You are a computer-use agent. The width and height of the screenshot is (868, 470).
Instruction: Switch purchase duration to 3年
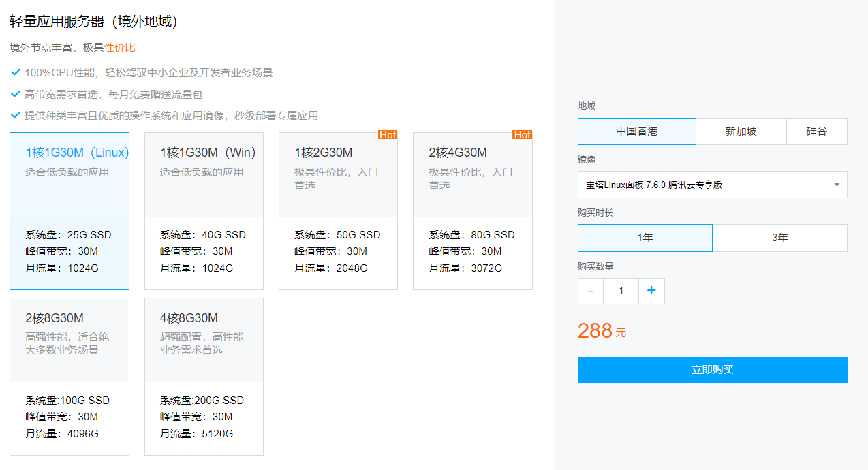[779, 238]
